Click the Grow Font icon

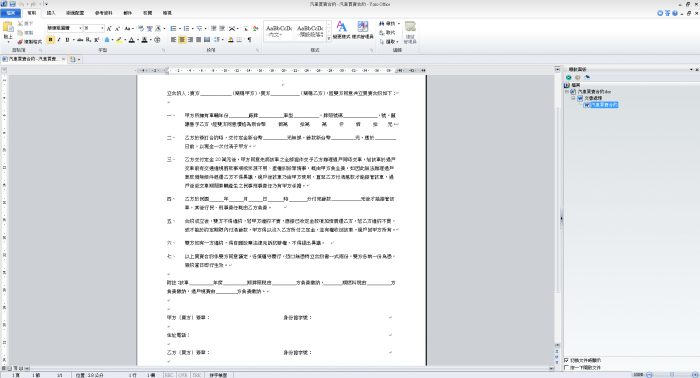pos(109,28)
